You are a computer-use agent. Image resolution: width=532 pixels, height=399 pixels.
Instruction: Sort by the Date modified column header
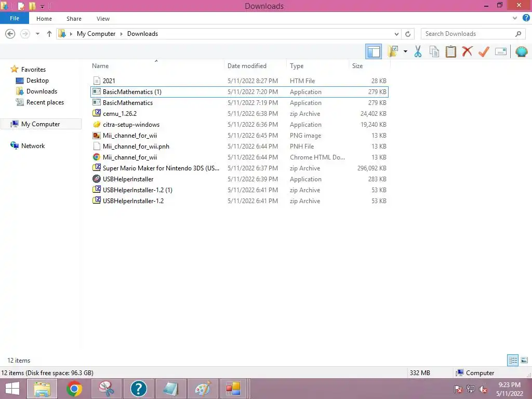[x=256, y=66]
